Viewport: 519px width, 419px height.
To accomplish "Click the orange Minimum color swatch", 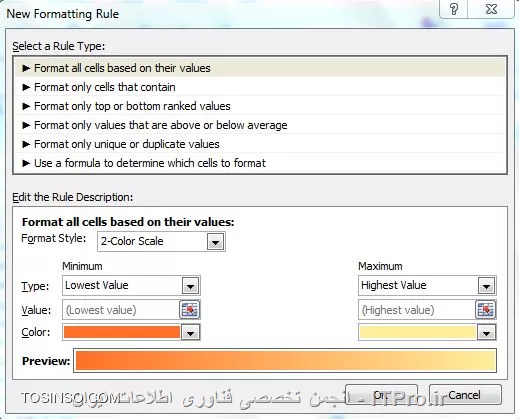I will coord(122,332).
